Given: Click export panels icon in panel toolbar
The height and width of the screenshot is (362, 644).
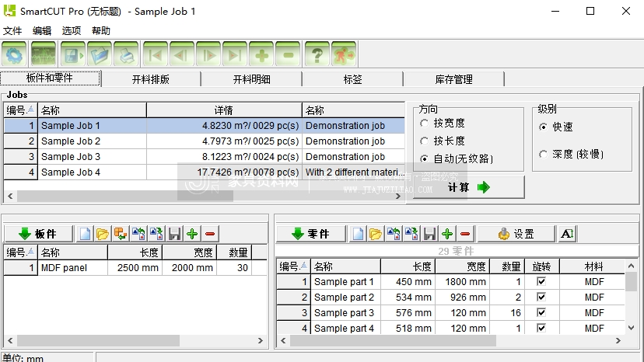Looking at the screenshot, I should 156,234.
